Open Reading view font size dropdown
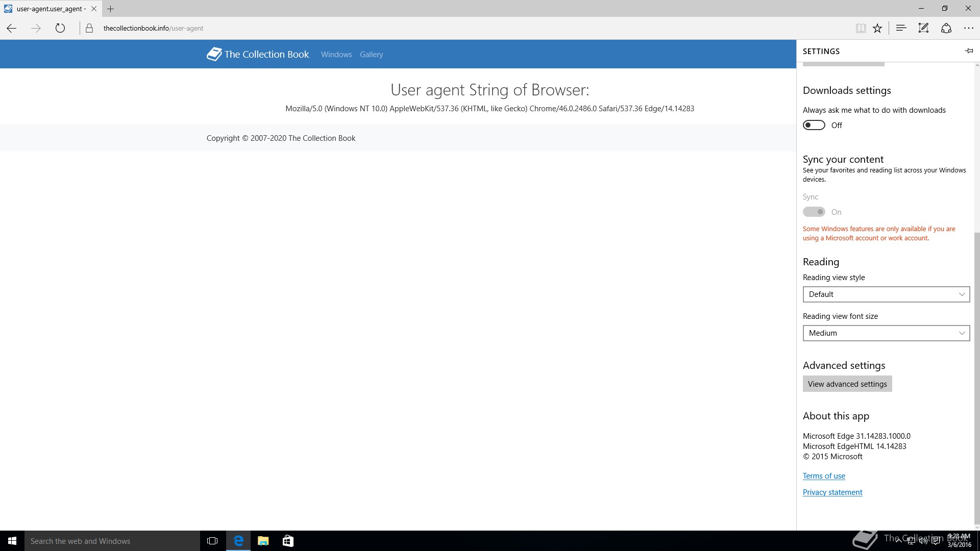The height and width of the screenshot is (551, 980). point(886,333)
